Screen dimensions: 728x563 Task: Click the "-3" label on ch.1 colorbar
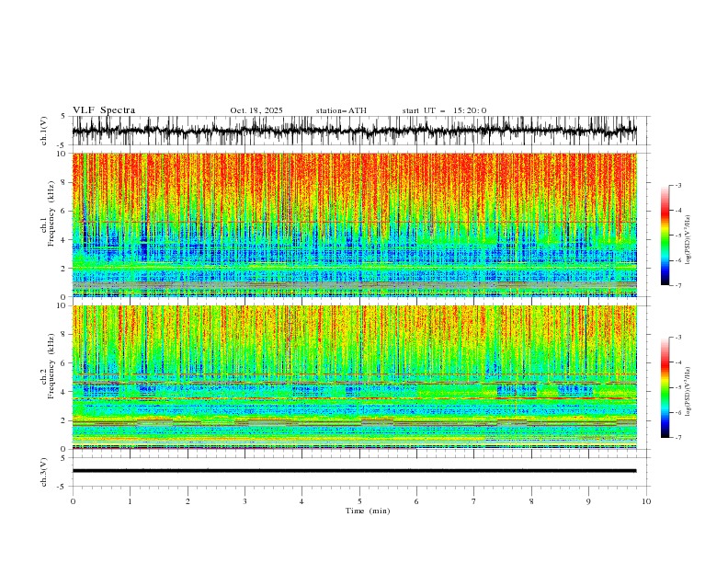coord(678,185)
